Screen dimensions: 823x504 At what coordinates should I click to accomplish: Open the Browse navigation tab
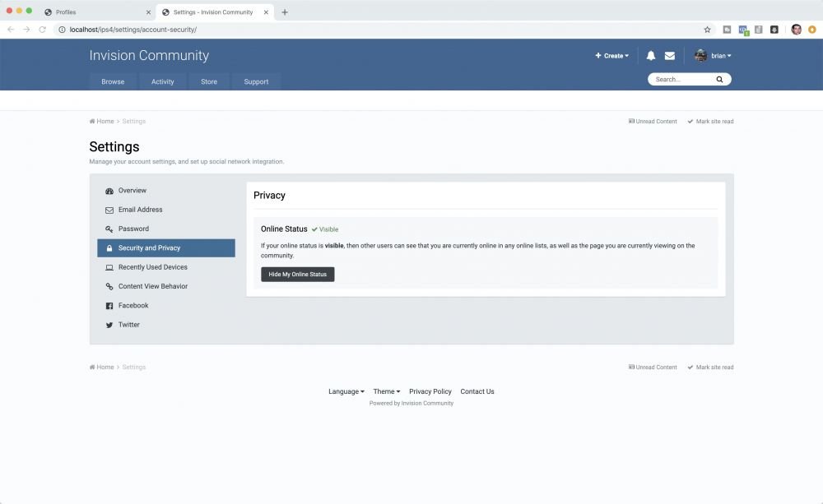point(113,82)
